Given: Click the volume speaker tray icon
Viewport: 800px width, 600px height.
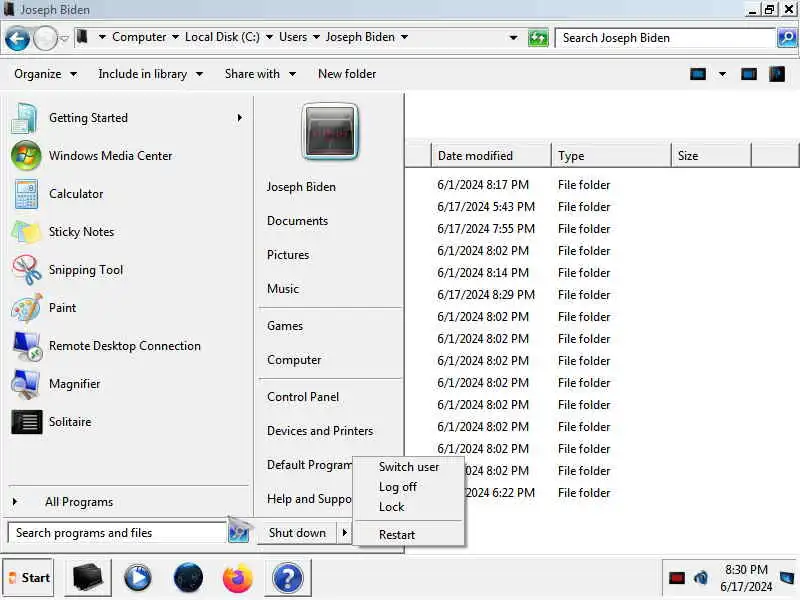Looking at the screenshot, I should click(701, 578).
